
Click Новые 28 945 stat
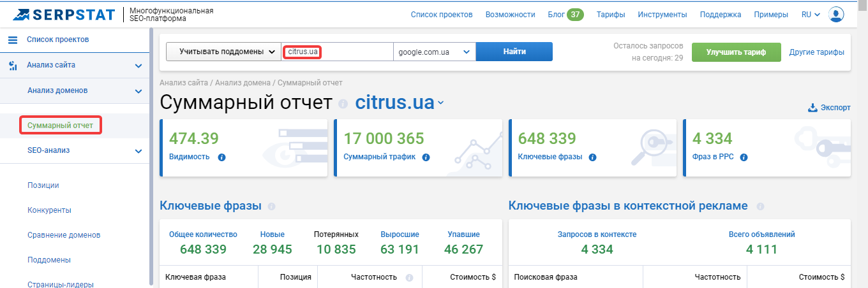click(x=273, y=243)
